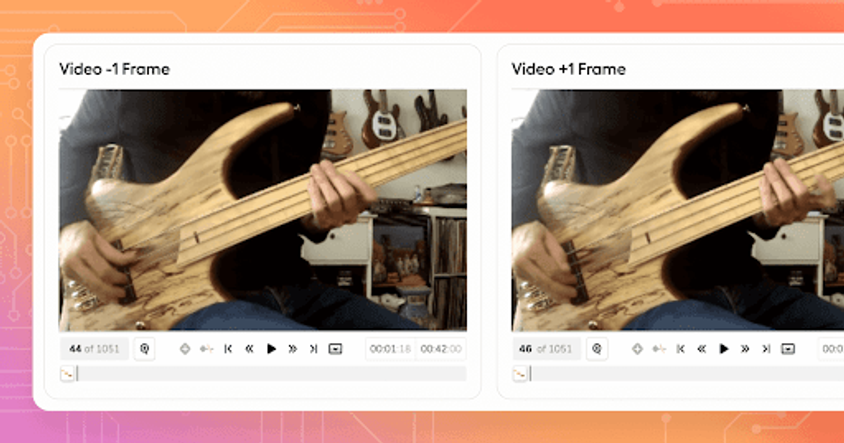
Task: Step forward in Video -1 Frame player
Action: [x=292, y=349]
